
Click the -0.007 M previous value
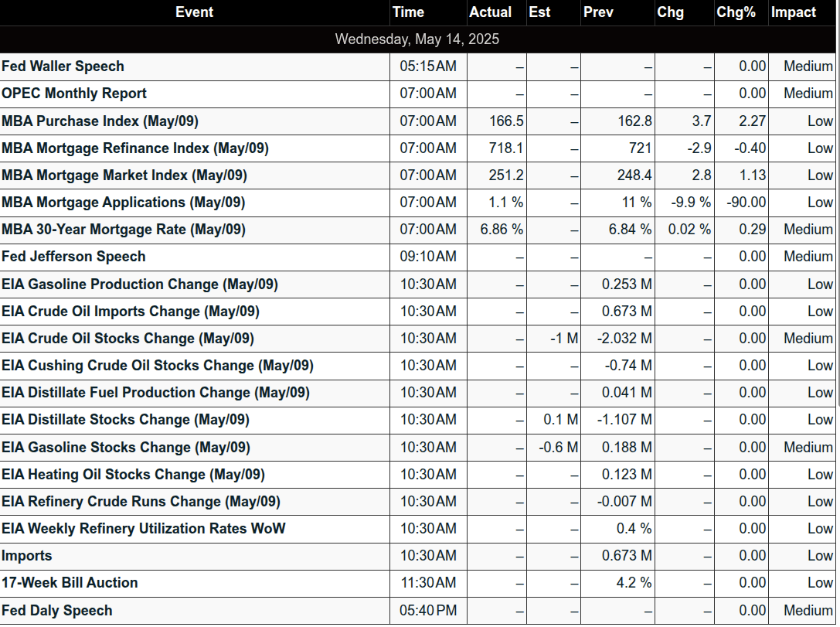pos(624,502)
